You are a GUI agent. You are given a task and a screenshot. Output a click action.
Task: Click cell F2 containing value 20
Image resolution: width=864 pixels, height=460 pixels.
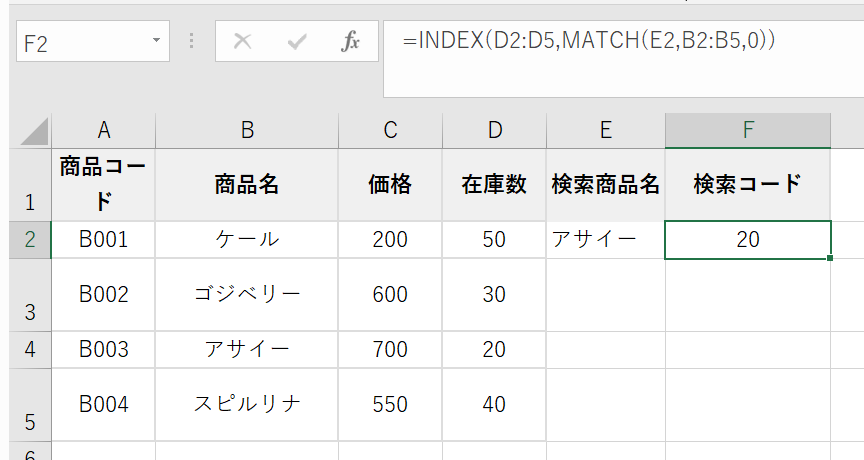(747, 240)
